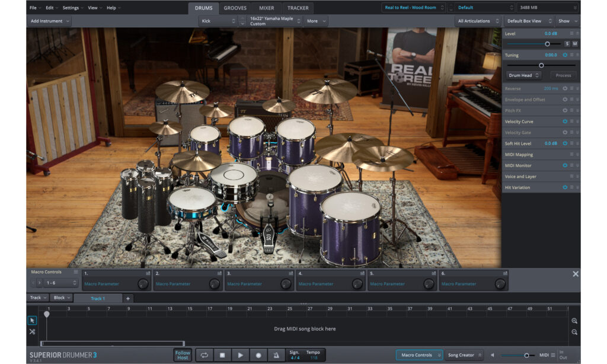Open the Tuning section menu icon

pyautogui.click(x=571, y=55)
